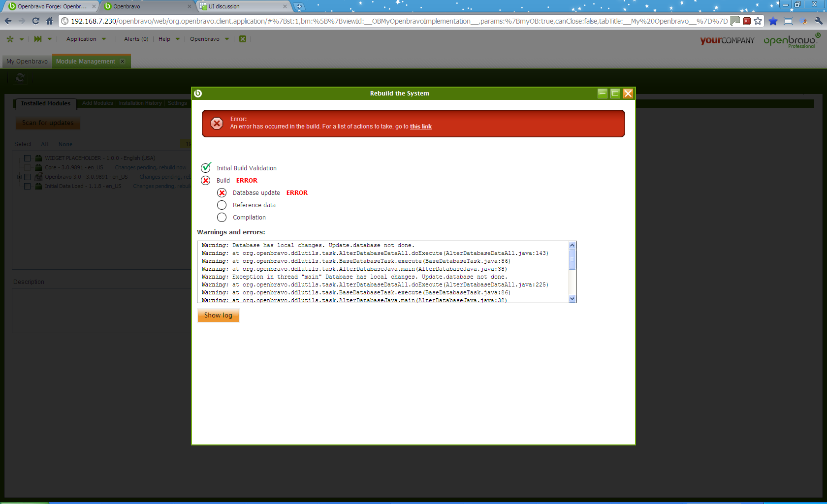Screen dimensions: 827x504
Task: Click the green logout X icon
Action: tap(243, 39)
